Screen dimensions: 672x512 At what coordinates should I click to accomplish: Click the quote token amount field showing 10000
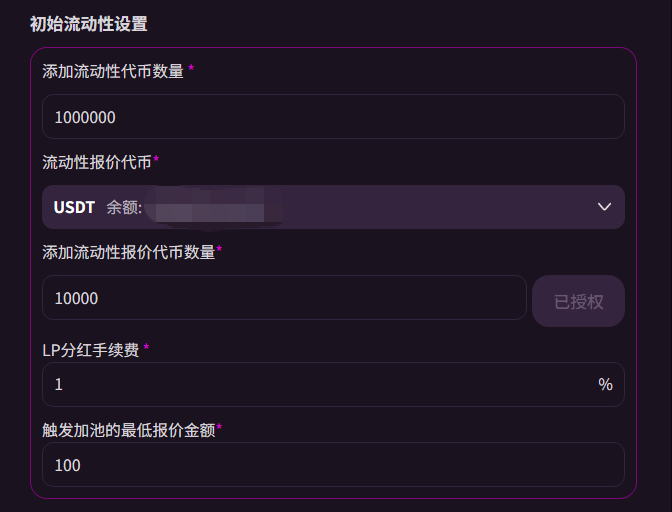(284, 298)
